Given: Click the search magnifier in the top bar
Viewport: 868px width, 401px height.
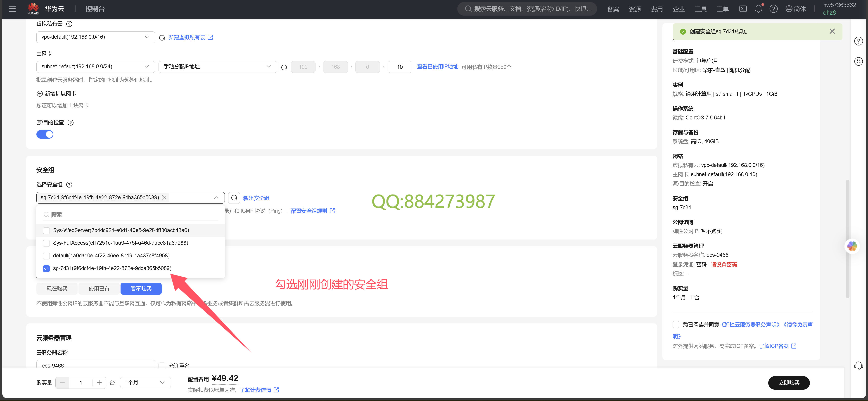Looking at the screenshot, I should click(468, 9).
